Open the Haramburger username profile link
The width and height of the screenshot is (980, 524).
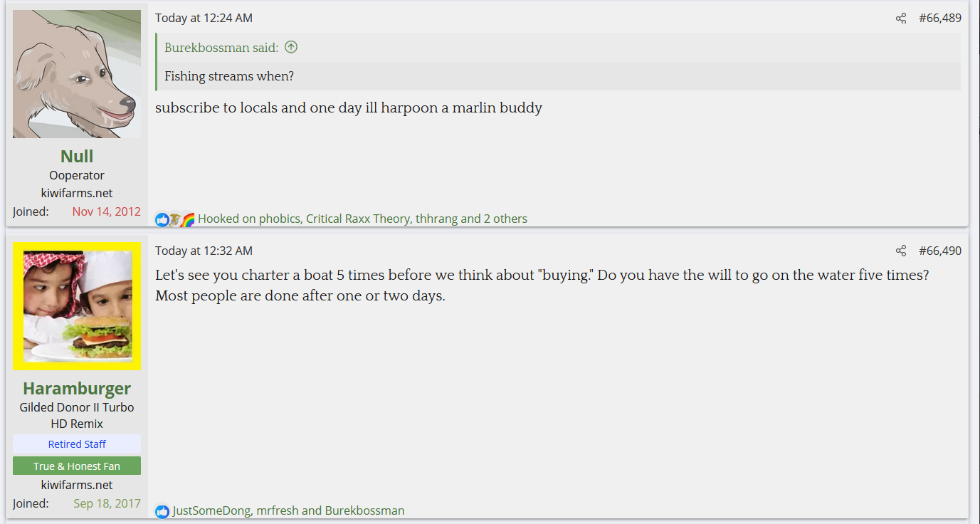click(x=77, y=389)
